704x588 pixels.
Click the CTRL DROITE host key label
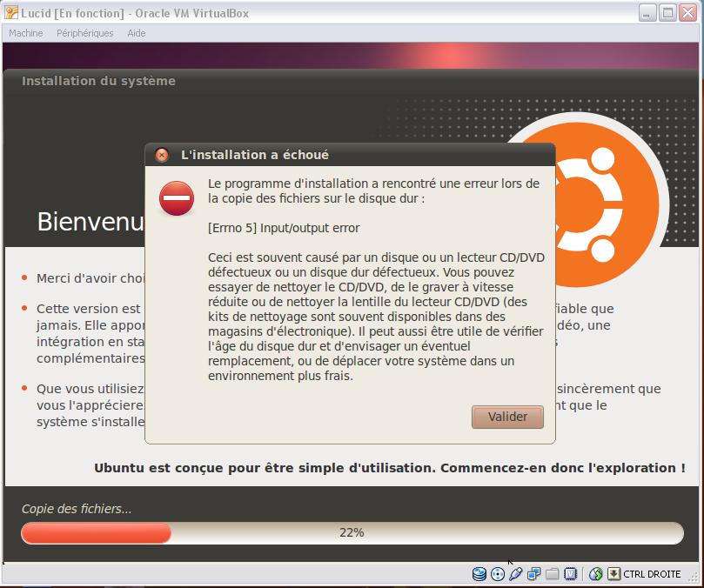(652, 574)
